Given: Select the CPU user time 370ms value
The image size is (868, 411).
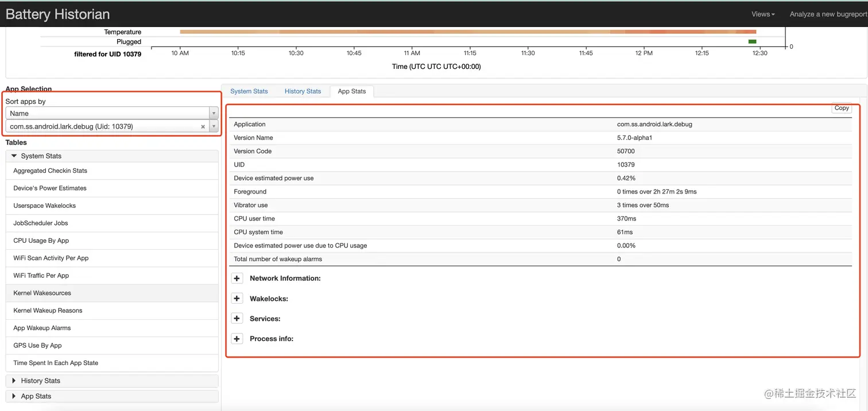Looking at the screenshot, I should coord(627,219).
